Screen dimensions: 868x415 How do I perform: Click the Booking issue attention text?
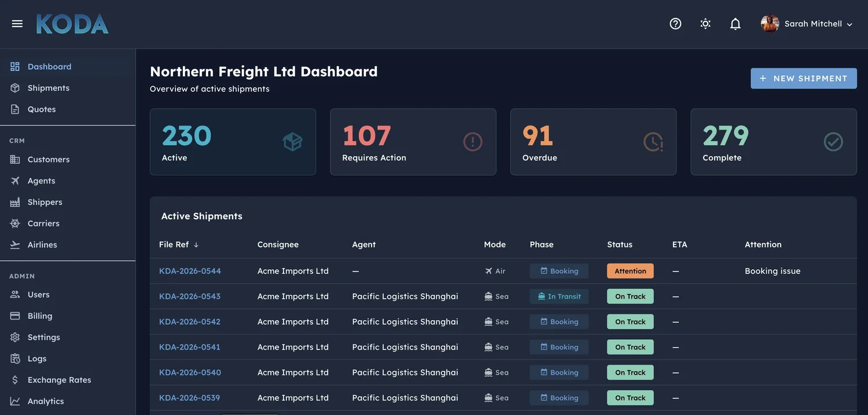coord(773,271)
